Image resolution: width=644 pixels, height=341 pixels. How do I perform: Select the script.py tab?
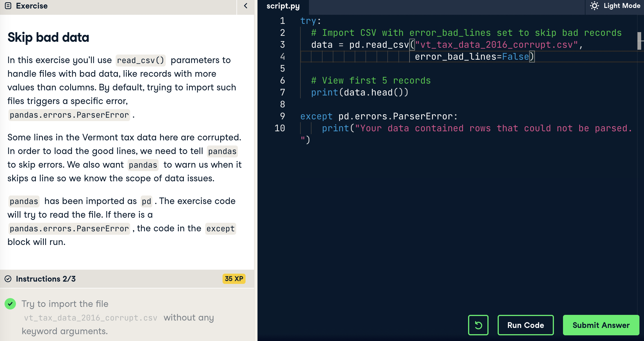pos(283,6)
